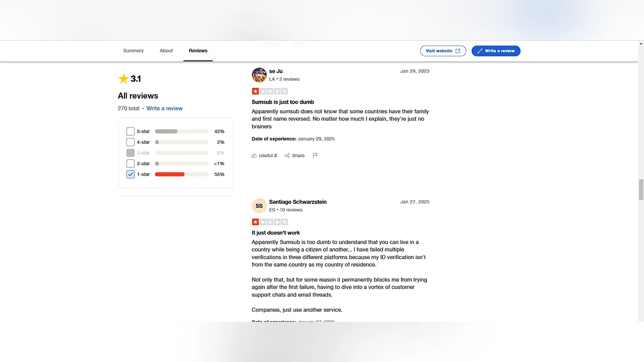This screenshot has width=644, height=362.
Task: Enable the 5-star filter checkbox
Action: pos(130,131)
